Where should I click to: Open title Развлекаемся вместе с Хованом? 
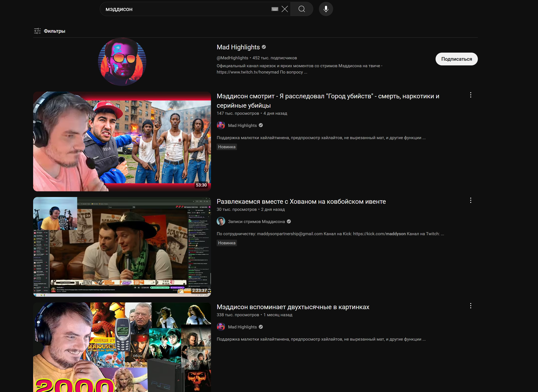pyautogui.click(x=301, y=201)
